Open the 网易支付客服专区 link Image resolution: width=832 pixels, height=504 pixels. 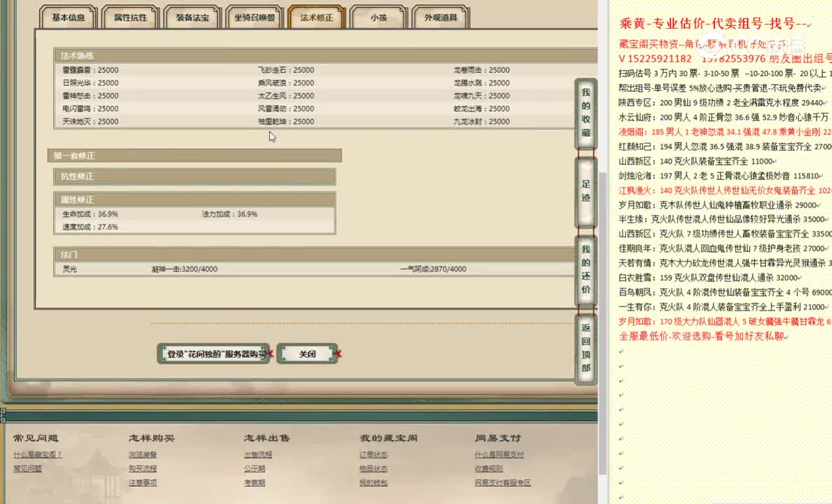pos(503,483)
